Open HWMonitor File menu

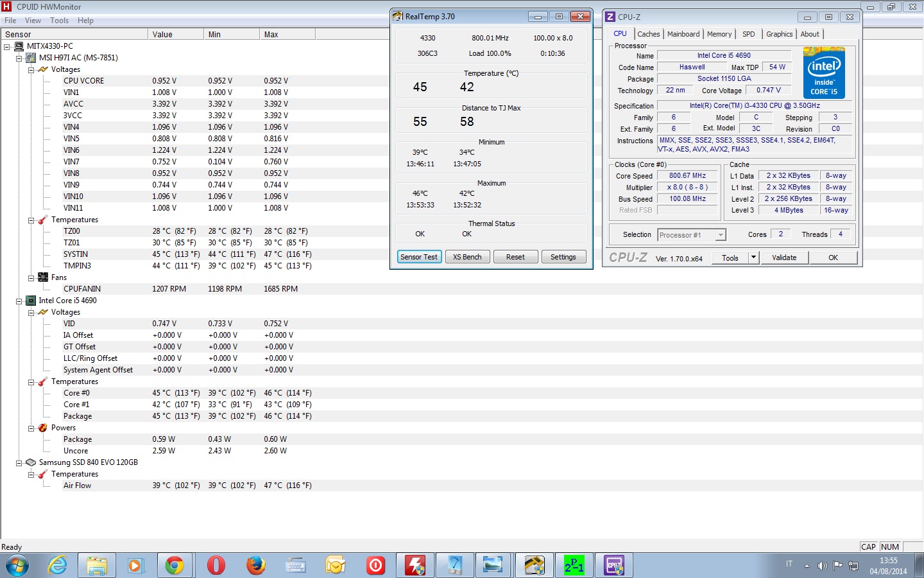(10, 21)
